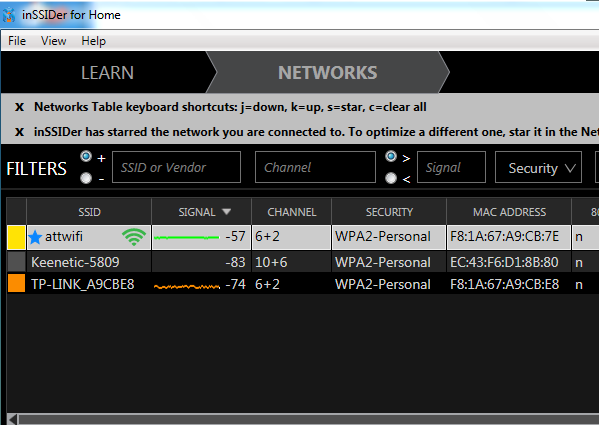
Task: Click the SSID or Vendor filter field
Action: 176,167
